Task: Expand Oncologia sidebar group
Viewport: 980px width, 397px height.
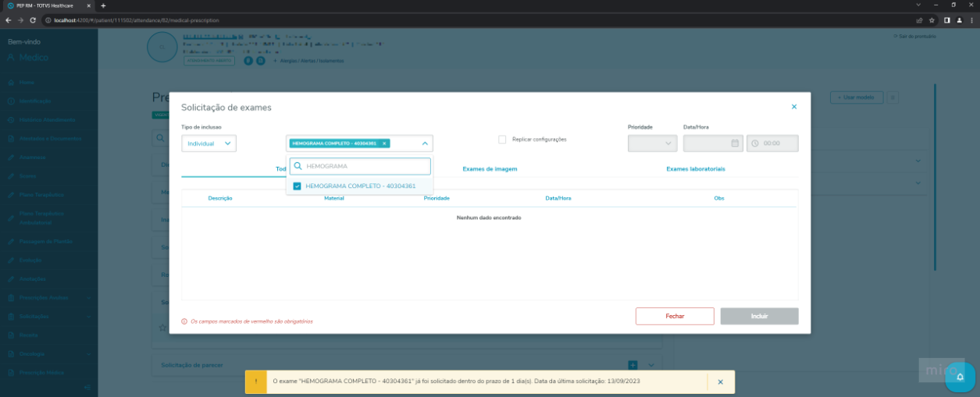Action: [48, 353]
